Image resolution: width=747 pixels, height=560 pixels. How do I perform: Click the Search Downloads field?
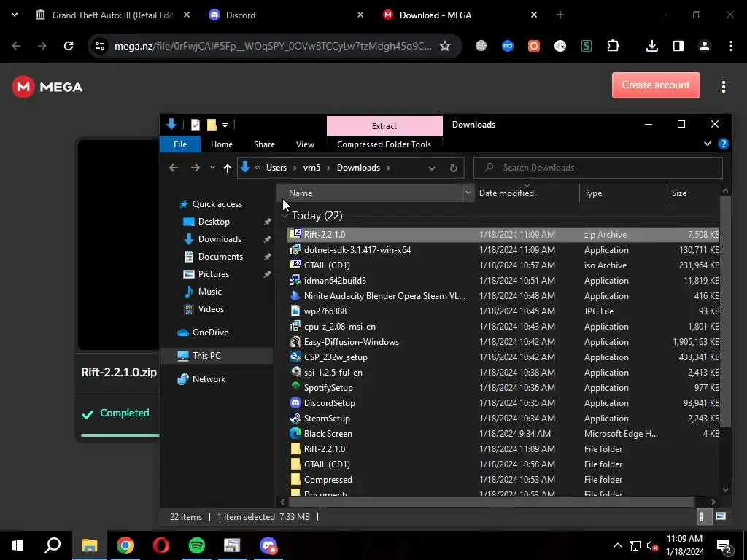[x=598, y=168]
